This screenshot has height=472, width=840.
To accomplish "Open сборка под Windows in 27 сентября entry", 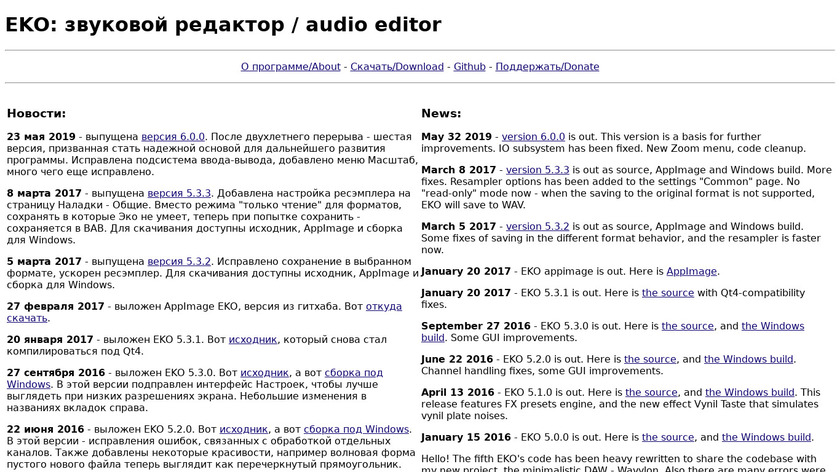I will click(x=354, y=373).
